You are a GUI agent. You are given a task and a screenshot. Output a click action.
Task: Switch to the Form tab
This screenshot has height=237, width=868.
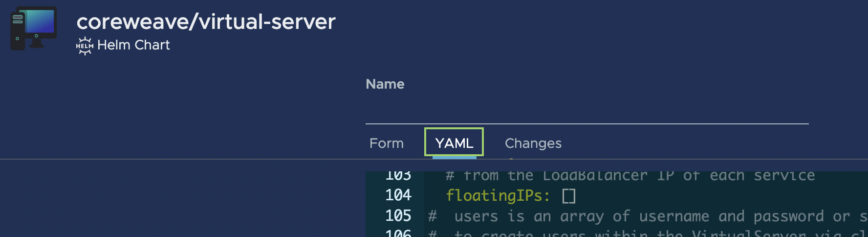tap(387, 143)
